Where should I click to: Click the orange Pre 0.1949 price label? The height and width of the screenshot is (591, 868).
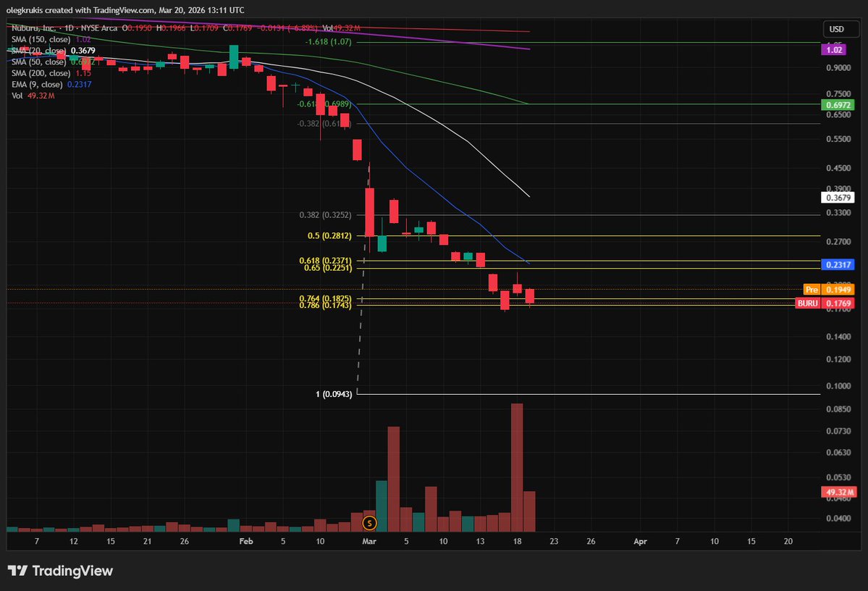click(x=829, y=290)
